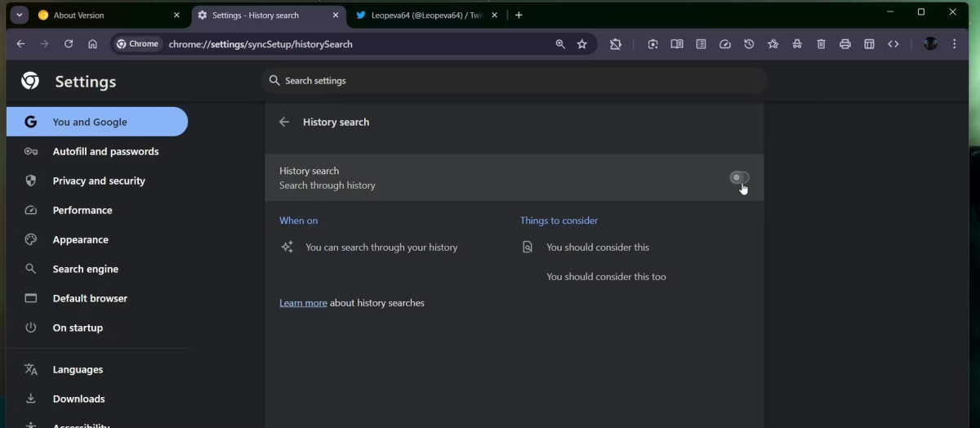980x428 pixels.
Task: Click the Google Lens search toolbar icon
Action: [x=653, y=44]
